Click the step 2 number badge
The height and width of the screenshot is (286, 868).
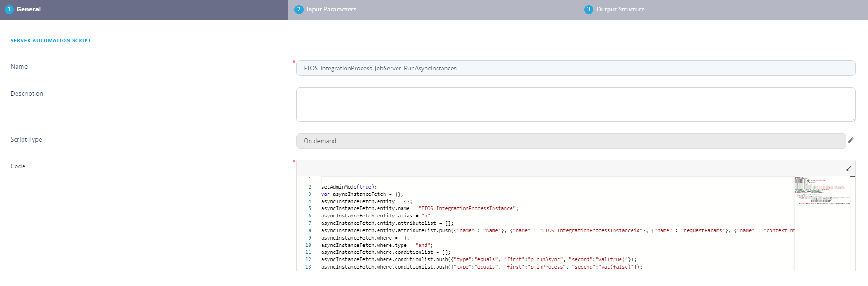[x=299, y=10]
